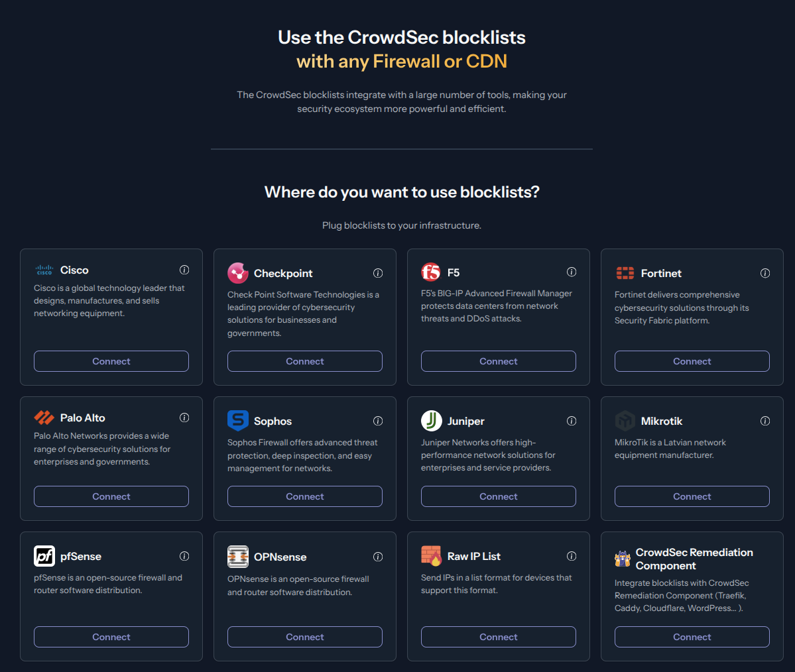Image resolution: width=795 pixels, height=672 pixels.
Task: Connect the Juniper integration
Action: point(498,496)
